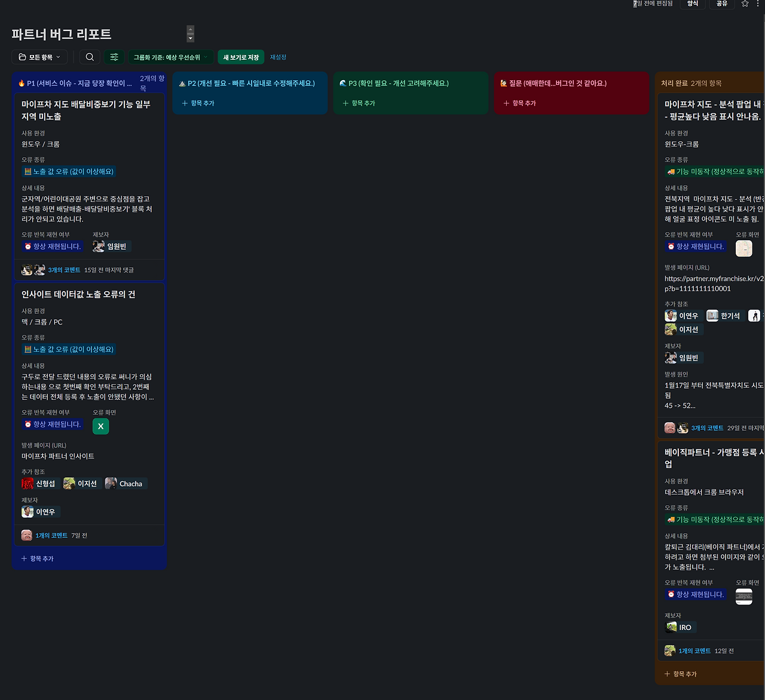This screenshot has height=700, width=765.
Task: Click 노출 값 오류 tag in 배달비중보기 card
Action: click(69, 172)
